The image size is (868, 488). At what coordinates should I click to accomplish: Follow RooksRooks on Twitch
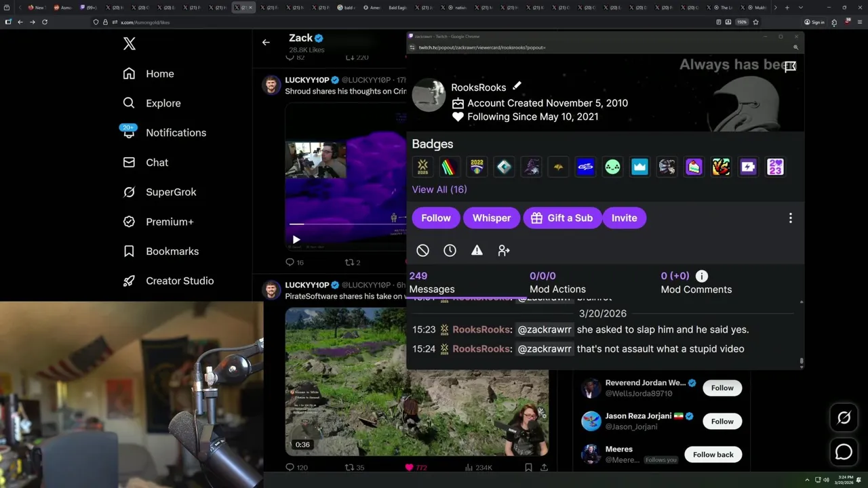coord(436,218)
